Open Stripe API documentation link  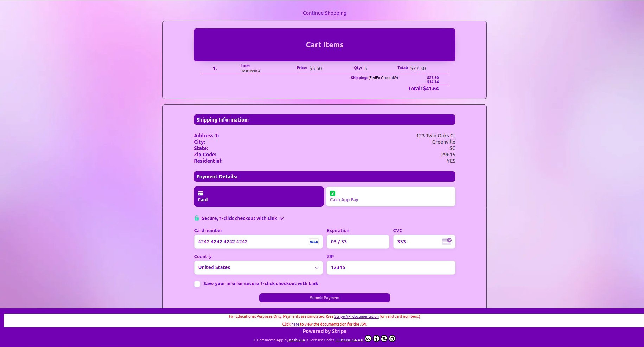click(356, 316)
